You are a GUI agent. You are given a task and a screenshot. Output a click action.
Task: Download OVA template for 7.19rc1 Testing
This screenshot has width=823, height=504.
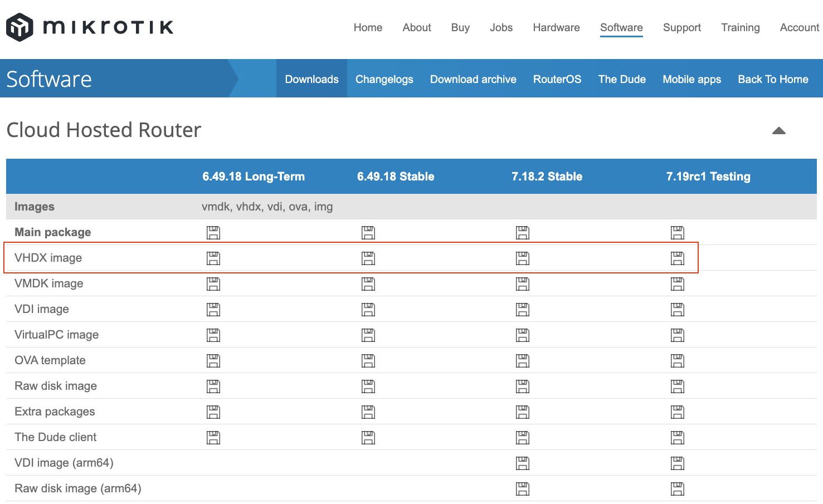677,361
